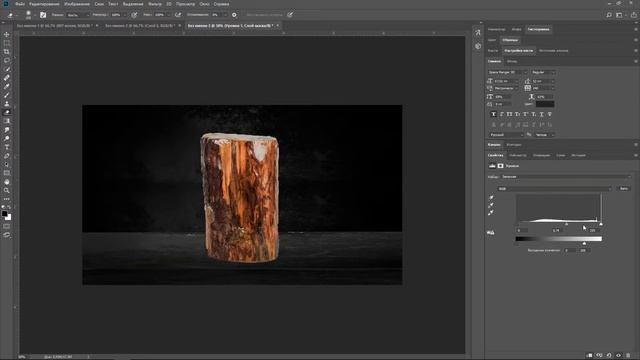Switch to the Гистограмма panel tab
Screen dimensions: 640x360
(x=538, y=29)
